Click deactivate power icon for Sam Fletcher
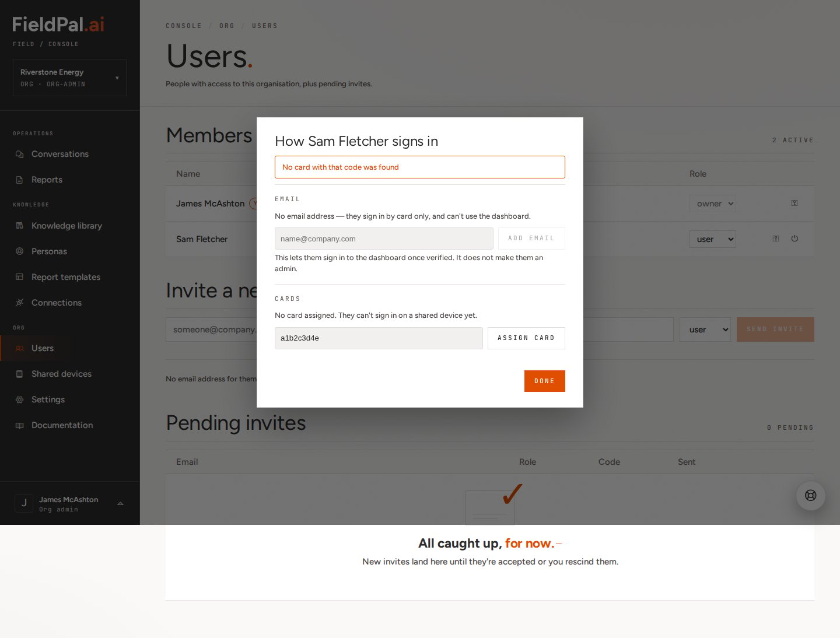Image resolution: width=840 pixels, height=638 pixels. (x=794, y=239)
